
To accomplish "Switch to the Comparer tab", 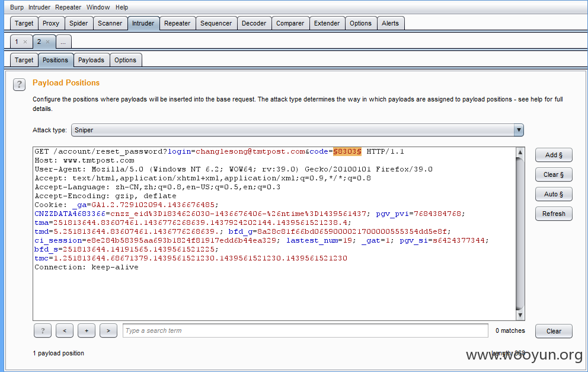I will click(x=290, y=23).
